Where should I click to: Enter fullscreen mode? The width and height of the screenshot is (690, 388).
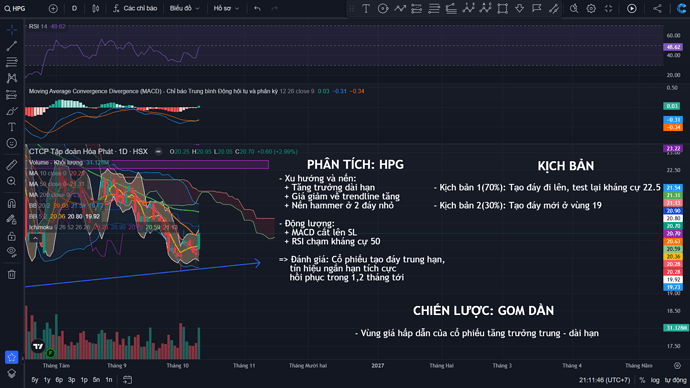click(x=608, y=8)
